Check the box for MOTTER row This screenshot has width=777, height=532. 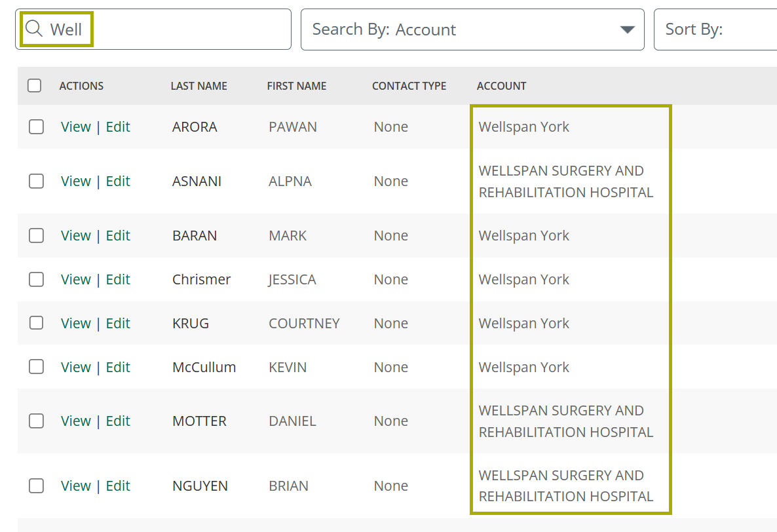click(x=36, y=421)
